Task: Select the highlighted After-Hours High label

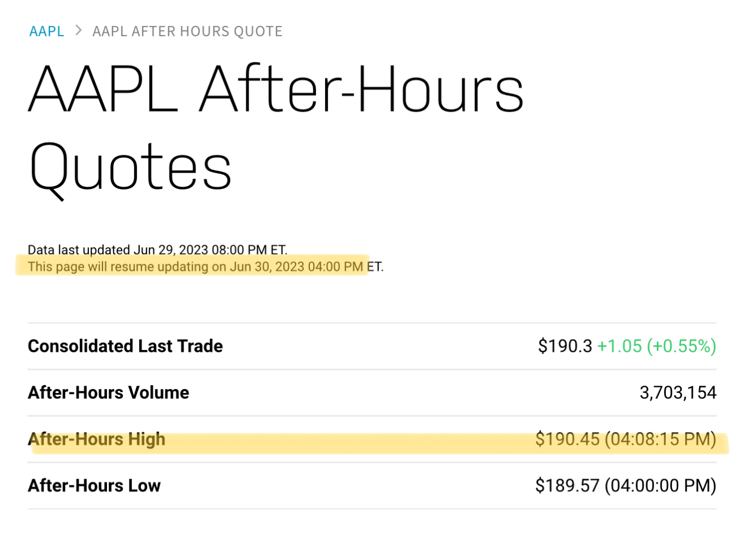Action: (x=97, y=439)
